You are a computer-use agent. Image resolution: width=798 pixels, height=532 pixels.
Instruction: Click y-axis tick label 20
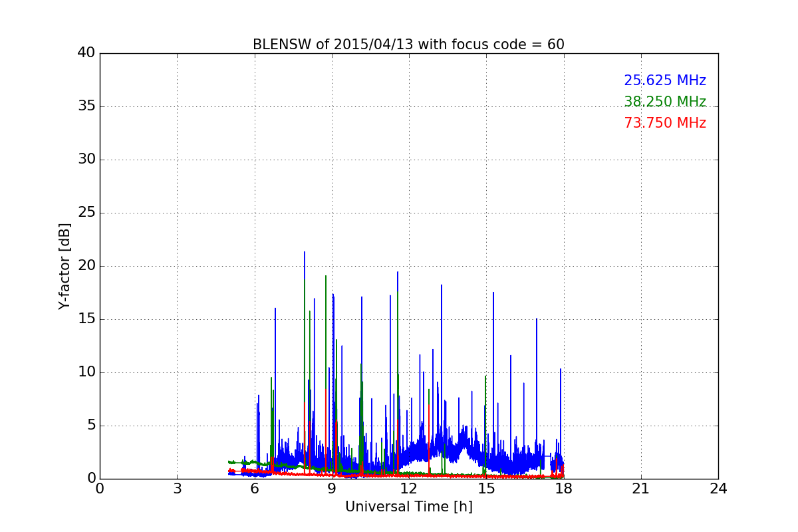click(x=86, y=266)
